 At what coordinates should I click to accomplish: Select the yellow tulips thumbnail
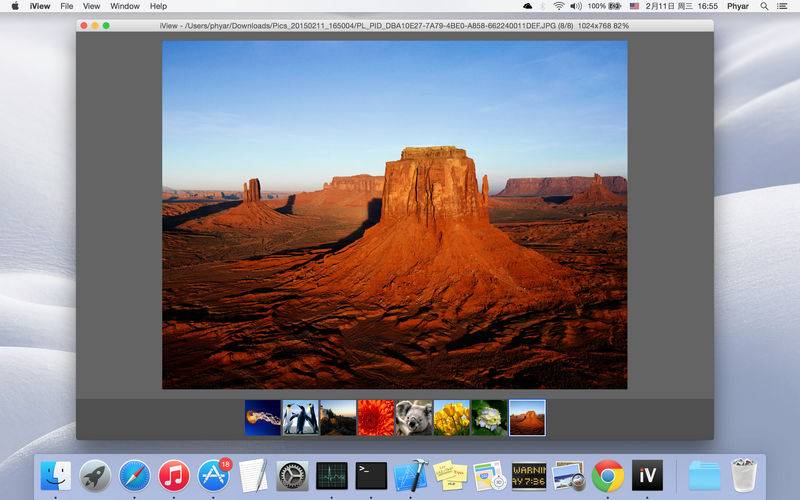452,418
